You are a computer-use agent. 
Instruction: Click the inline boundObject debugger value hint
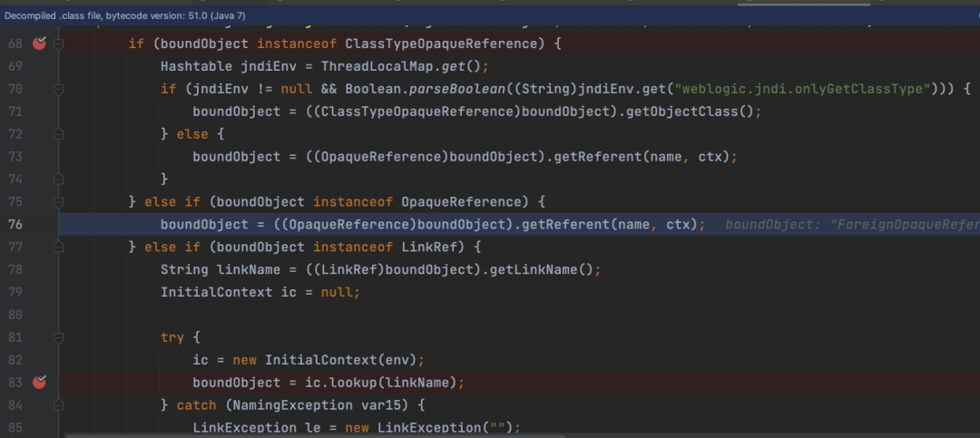[x=852, y=224]
